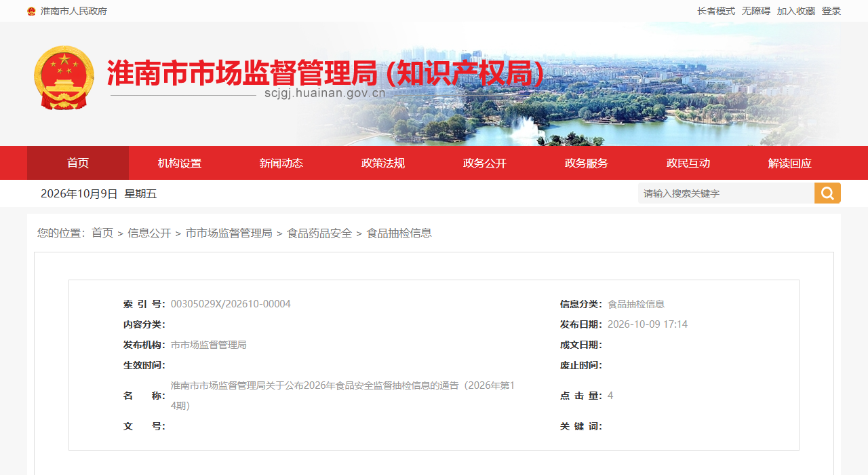Screen dimensions: 868x475
Task: Open the 政策法规 navigation menu
Action: coord(383,163)
